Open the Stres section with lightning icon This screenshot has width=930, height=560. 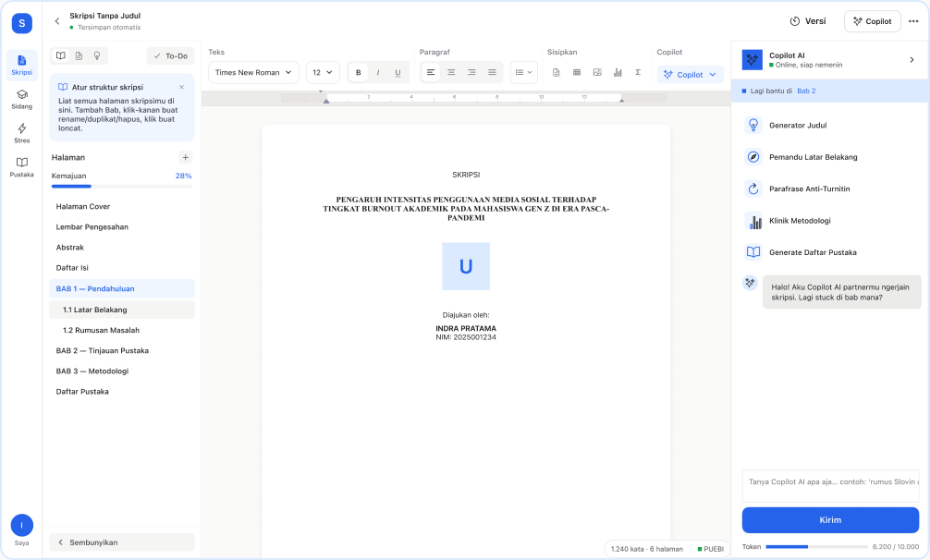22,133
